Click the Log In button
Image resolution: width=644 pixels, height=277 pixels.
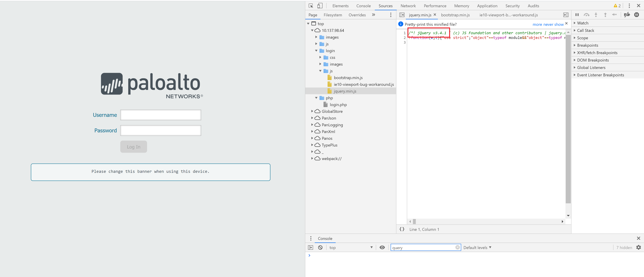133,147
